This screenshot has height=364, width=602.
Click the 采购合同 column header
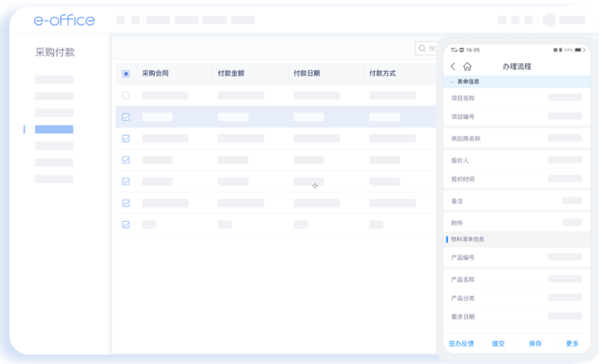155,73
